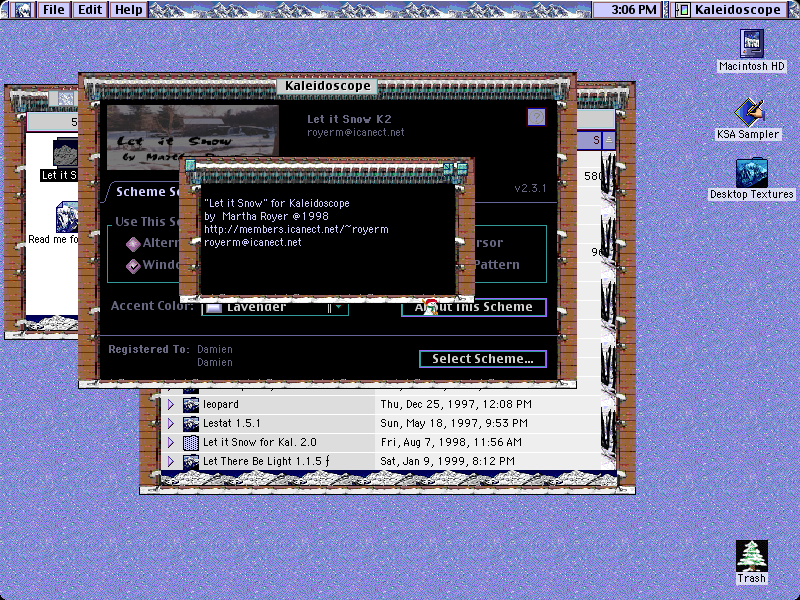The width and height of the screenshot is (800, 600).
Task: Toggle the Pattern option label
Action: tap(496, 265)
